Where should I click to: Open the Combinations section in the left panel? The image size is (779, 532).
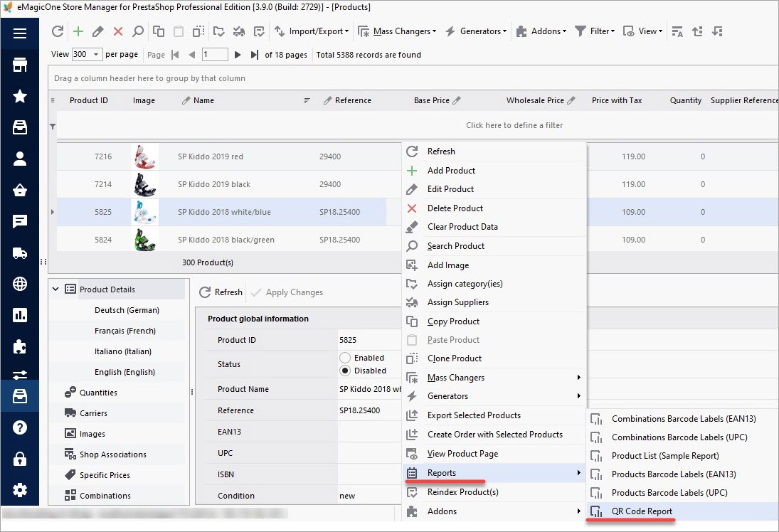coord(105,496)
